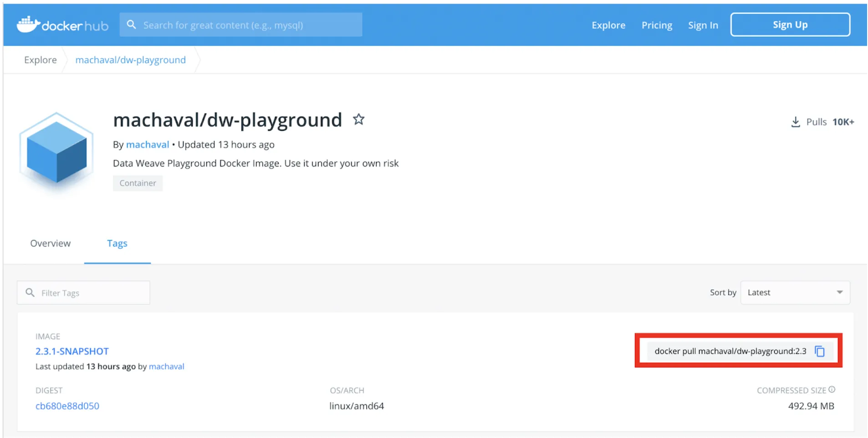Screen dimensions: 868x438
Task: Focus the Docker Hub search field
Action: 241,25
